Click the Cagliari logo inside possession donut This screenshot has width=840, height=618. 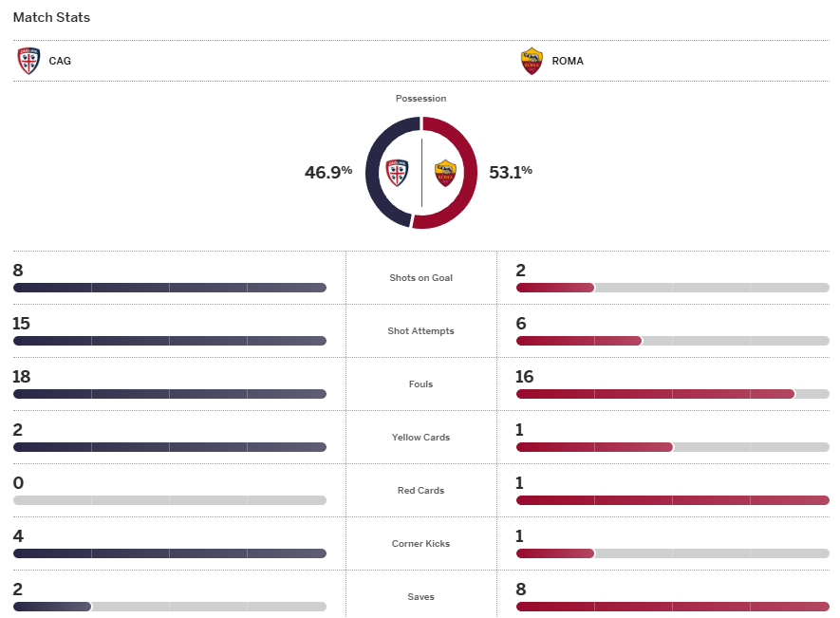click(x=397, y=173)
